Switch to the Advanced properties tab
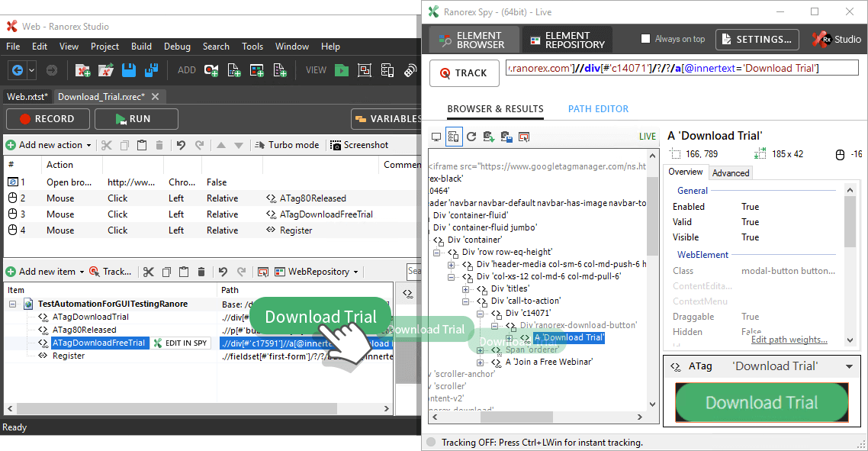This screenshot has width=868, height=451. [731, 173]
